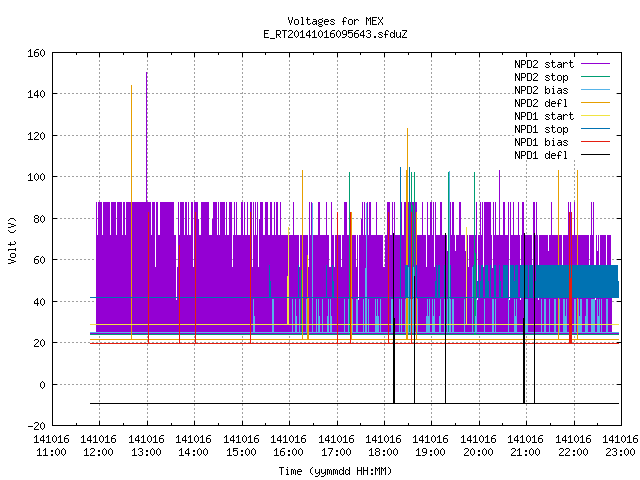This screenshot has height=480, width=640.
Task: Click the purple spike peaking at 150 V
Action: click(147, 137)
